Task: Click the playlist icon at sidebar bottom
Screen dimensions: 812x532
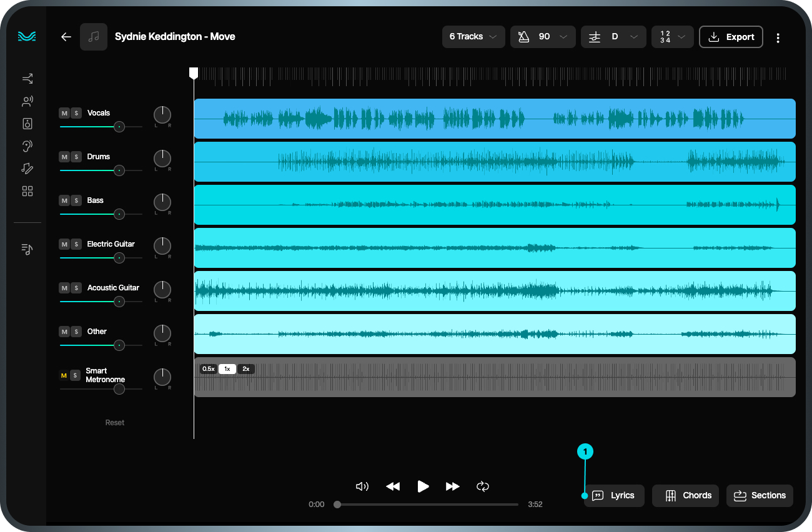Action: 27,249
